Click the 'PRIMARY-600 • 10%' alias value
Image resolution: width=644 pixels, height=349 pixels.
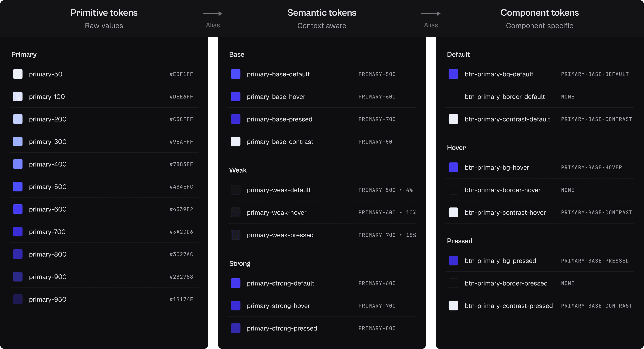coord(387,212)
